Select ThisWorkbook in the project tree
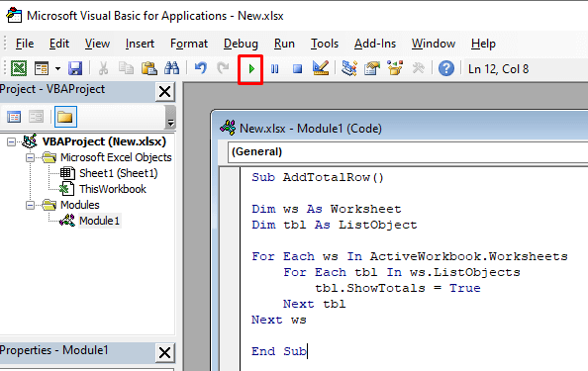The image size is (588, 371). 113,189
